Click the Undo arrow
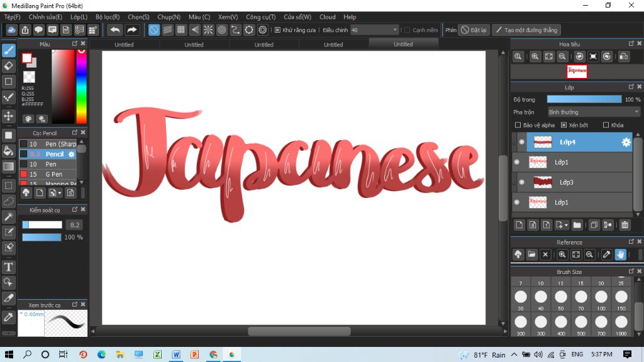Viewport: 644px width, 362px height. point(116,30)
